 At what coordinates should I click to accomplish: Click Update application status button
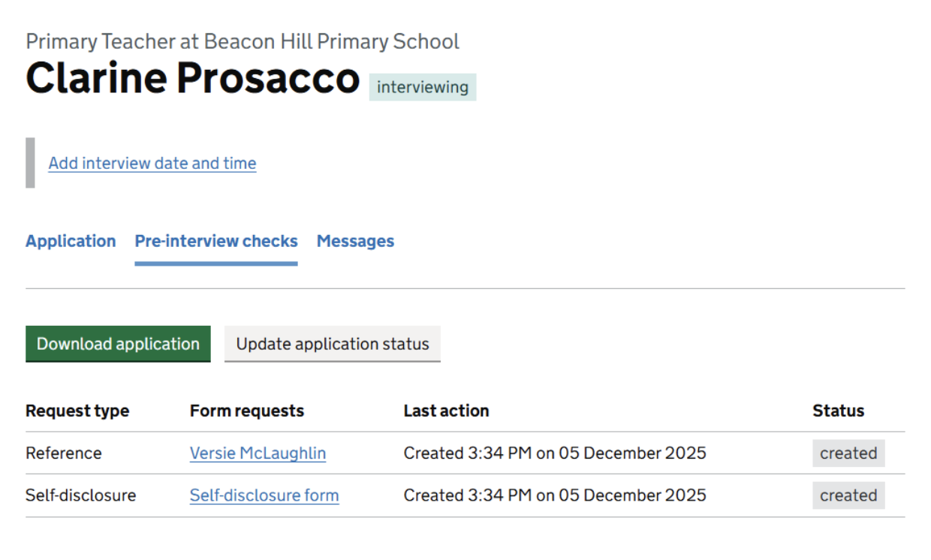coord(333,345)
